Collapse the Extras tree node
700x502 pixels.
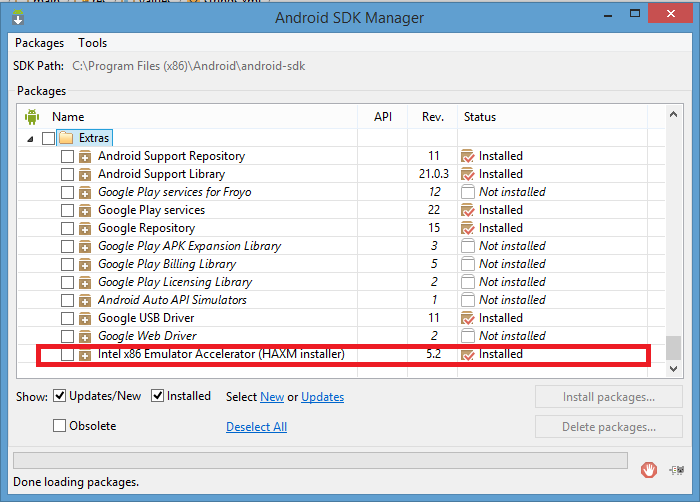coord(30,138)
